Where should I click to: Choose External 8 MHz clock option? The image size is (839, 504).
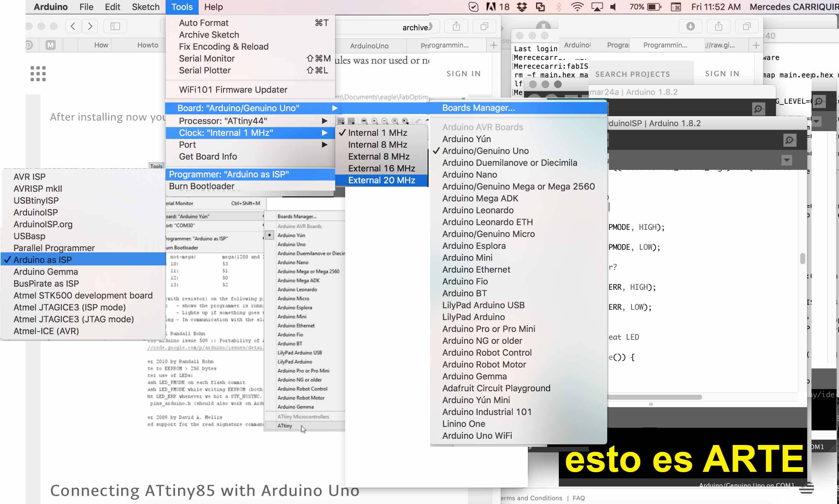pyautogui.click(x=382, y=156)
